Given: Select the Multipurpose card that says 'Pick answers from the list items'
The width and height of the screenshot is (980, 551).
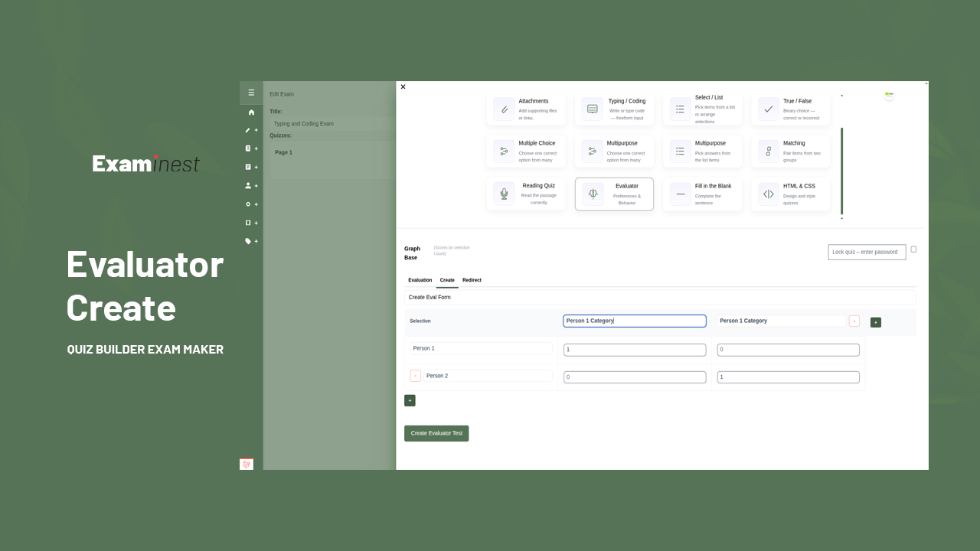Looking at the screenshot, I should [x=703, y=152].
